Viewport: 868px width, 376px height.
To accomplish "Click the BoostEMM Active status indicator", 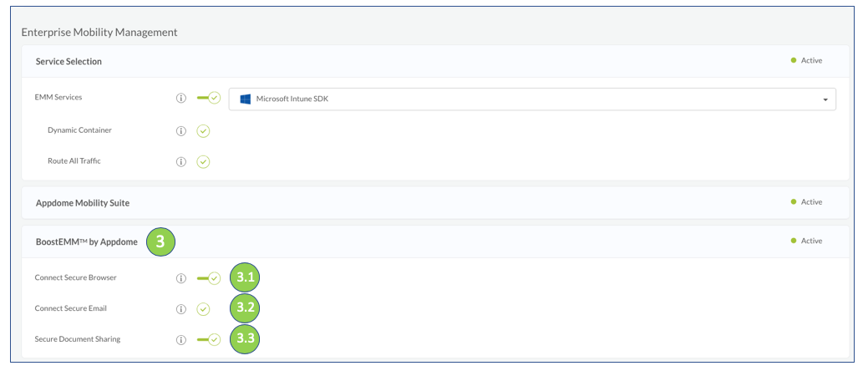I will pyautogui.click(x=806, y=241).
